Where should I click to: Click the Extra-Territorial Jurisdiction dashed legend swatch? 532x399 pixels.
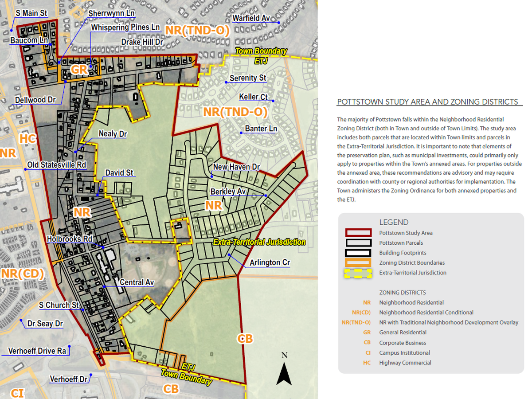pos(358,273)
